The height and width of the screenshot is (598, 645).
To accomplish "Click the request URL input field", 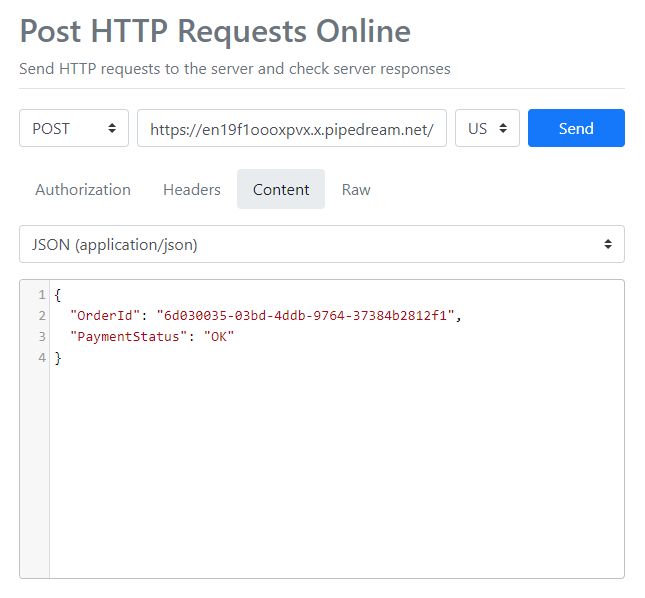I will pyautogui.click(x=292, y=128).
